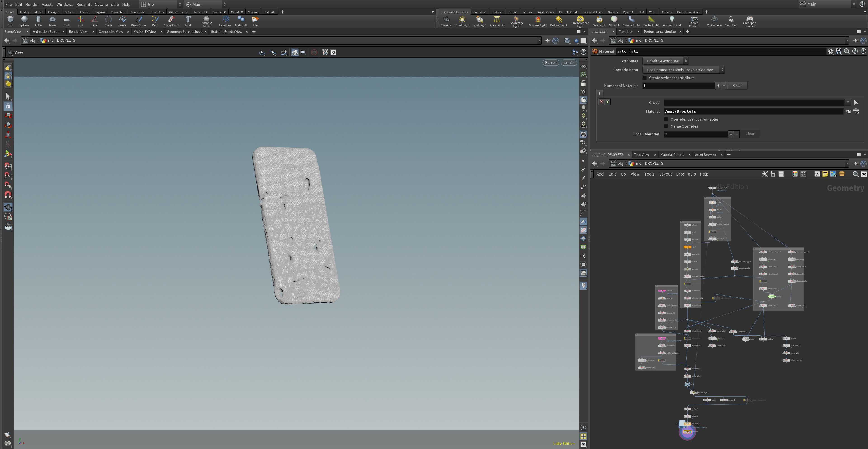Expand the Override Menu dropdown
Viewport: 868px width, 449px height.
683,70
